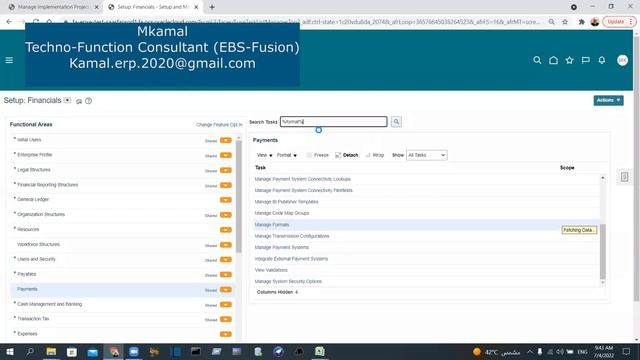Click the header search magnifier icon
The width and height of the screenshot is (640, 360).
click(x=537, y=60)
